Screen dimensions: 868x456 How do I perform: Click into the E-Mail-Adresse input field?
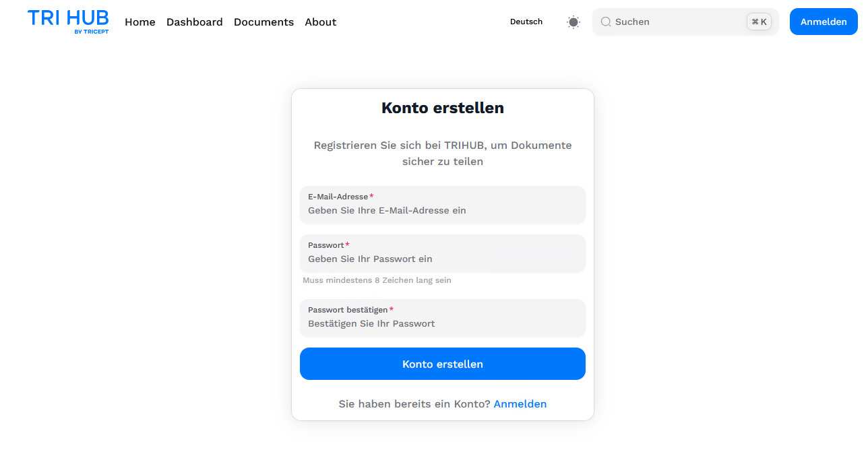click(443, 205)
